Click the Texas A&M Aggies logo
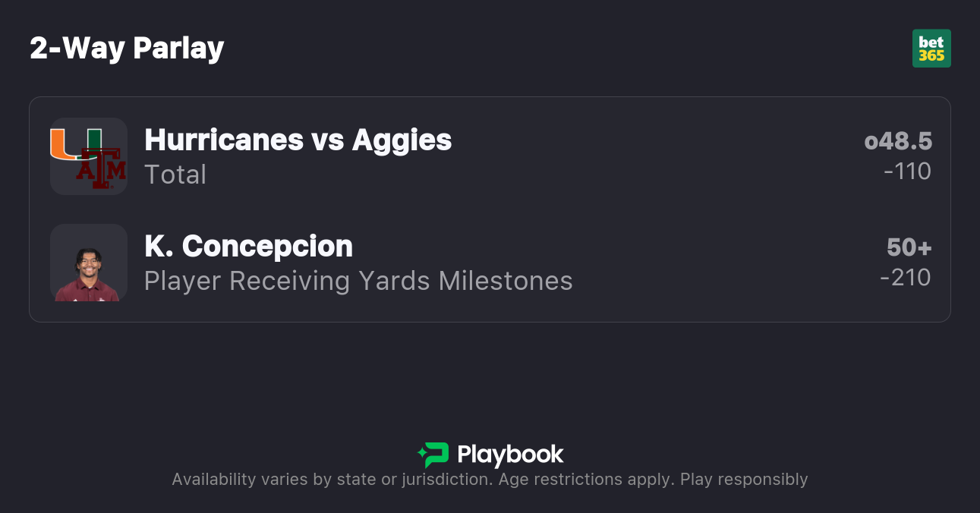This screenshot has width=980, height=513. (100, 168)
